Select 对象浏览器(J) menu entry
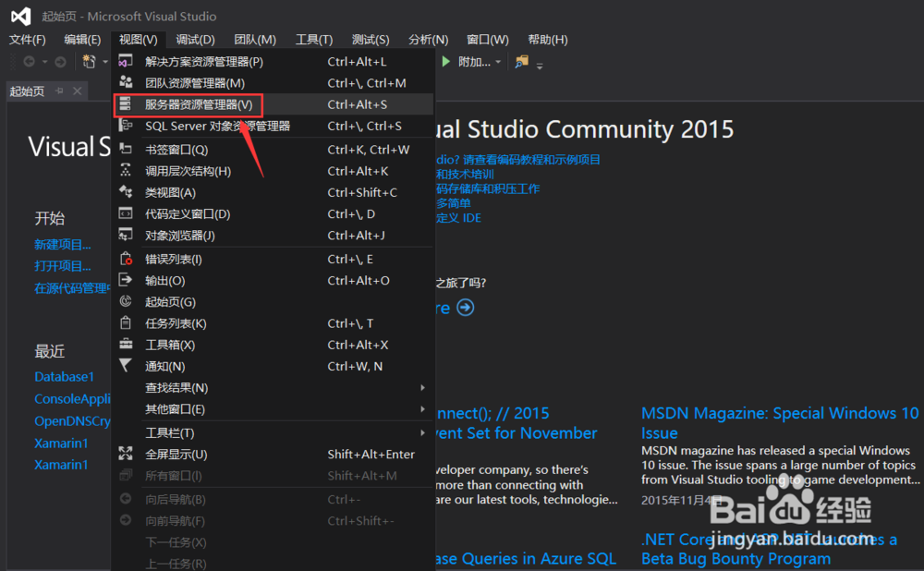This screenshot has width=924, height=571. (x=274, y=235)
